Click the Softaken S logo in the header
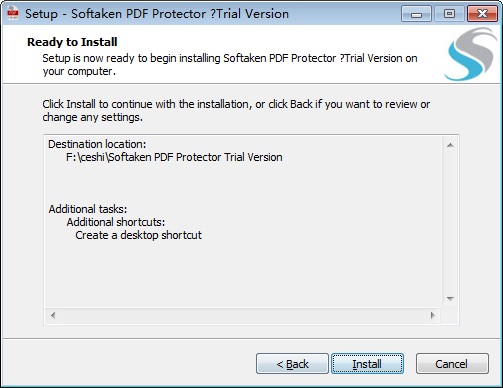503x388 pixels. [471, 54]
